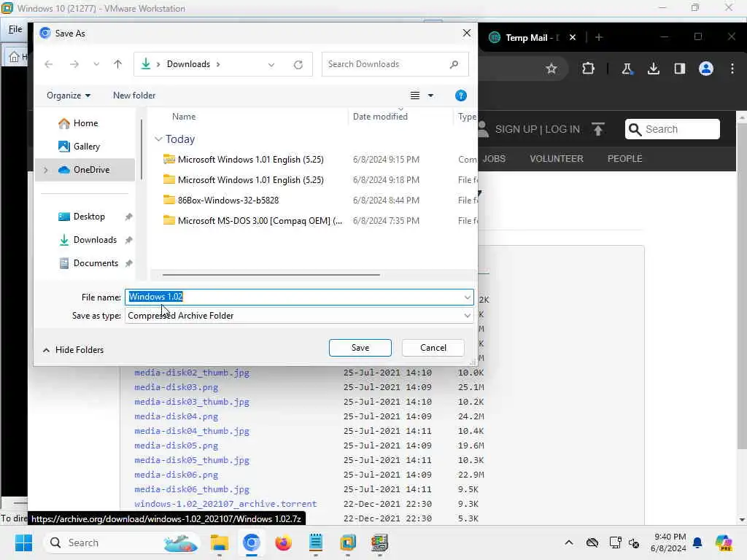Open the Chrome three-dot menu

[732, 69]
